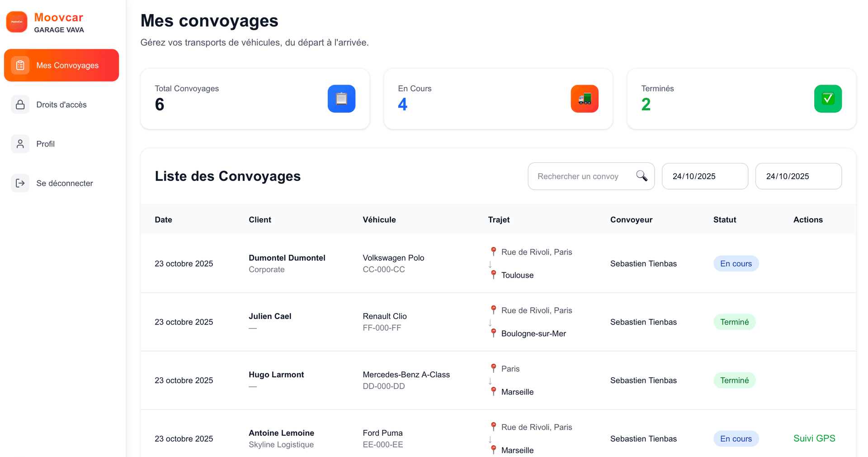Viewport: 868px width, 457px height.
Task: Click the orange truck icon in En Cours
Action: click(585, 99)
